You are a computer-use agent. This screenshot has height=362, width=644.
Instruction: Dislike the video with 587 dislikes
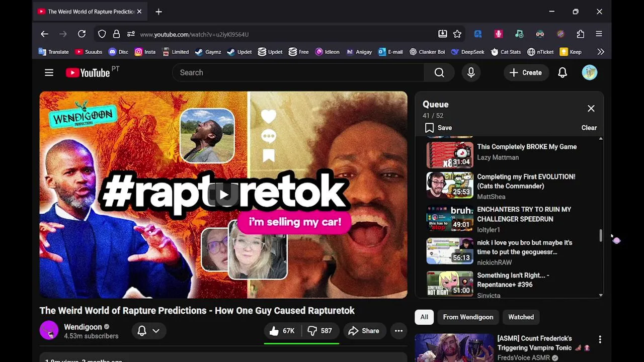click(320, 331)
